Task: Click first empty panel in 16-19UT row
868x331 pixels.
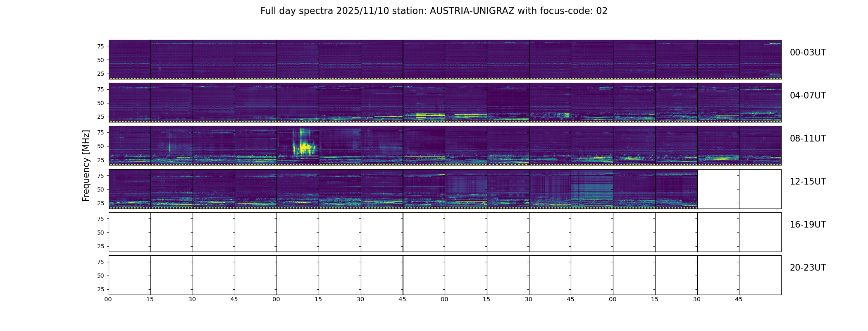Action: click(130, 232)
